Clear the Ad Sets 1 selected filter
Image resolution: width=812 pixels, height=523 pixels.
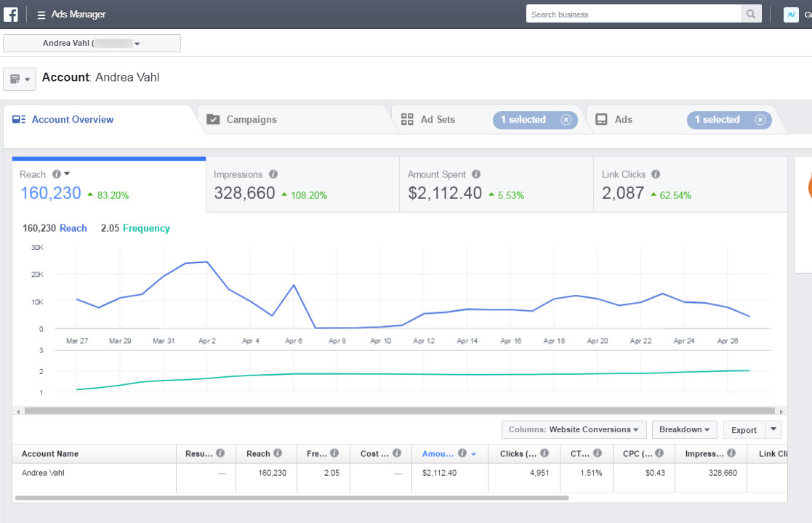point(566,120)
